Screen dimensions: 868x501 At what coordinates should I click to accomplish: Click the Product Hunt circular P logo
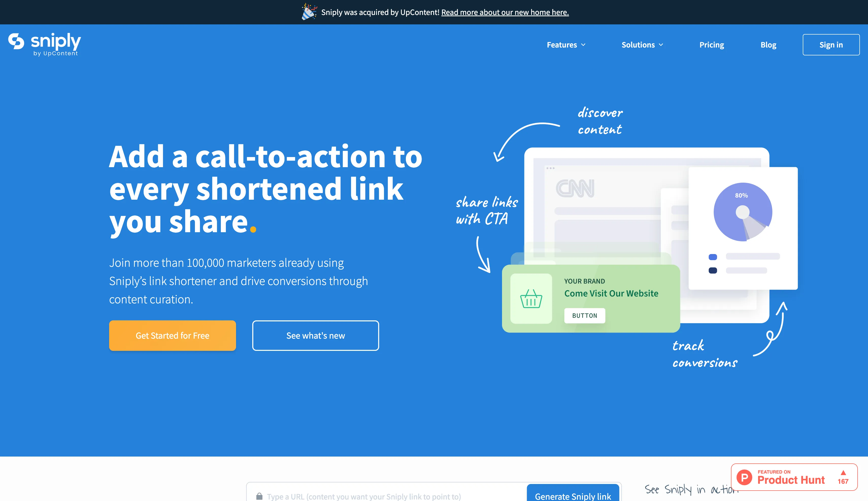744,477
